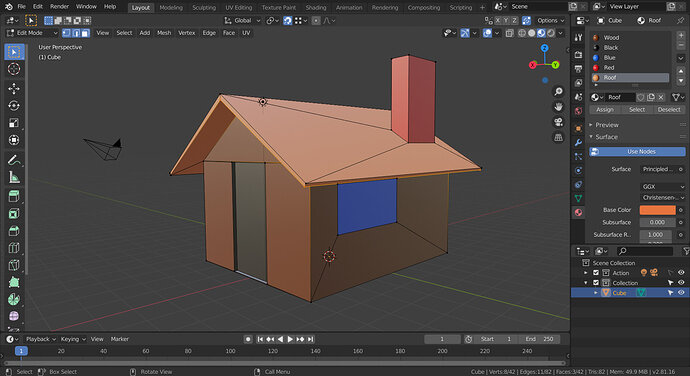This screenshot has height=376, width=690.
Task: Select the Annotate tool
Action: (x=14, y=160)
